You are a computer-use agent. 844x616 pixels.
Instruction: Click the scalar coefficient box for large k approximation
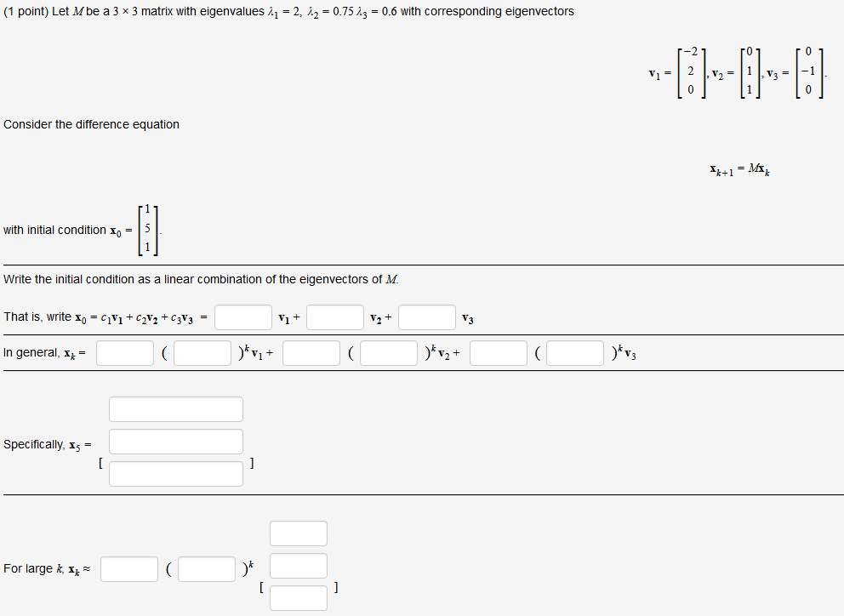[128, 568]
